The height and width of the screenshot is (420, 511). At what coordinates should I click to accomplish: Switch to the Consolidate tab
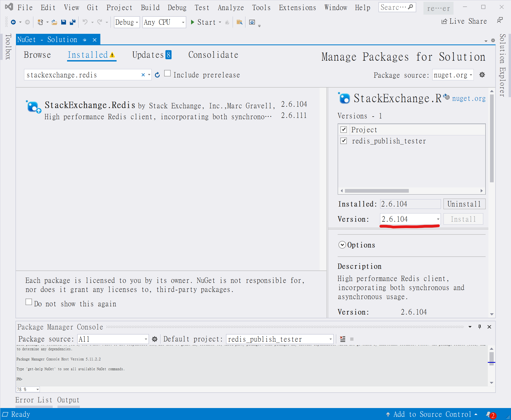point(213,55)
